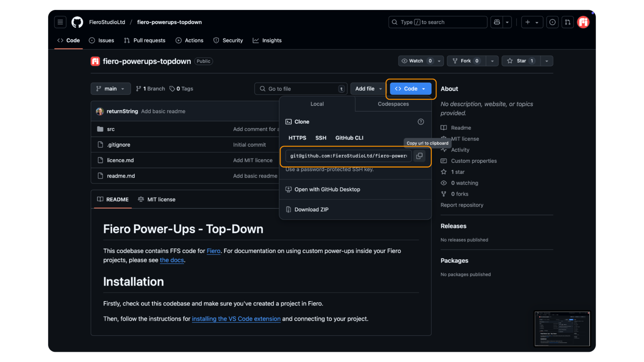The width and height of the screenshot is (644, 362).
Task: Expand the star lists dropdown arrow
Action: [547, 61]
